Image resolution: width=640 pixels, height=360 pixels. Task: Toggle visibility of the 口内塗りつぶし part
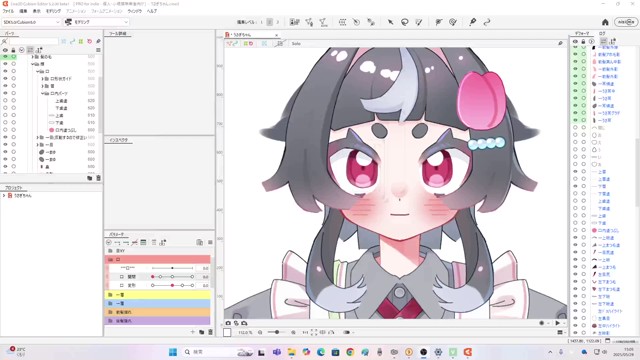click(x=5, y=130)
